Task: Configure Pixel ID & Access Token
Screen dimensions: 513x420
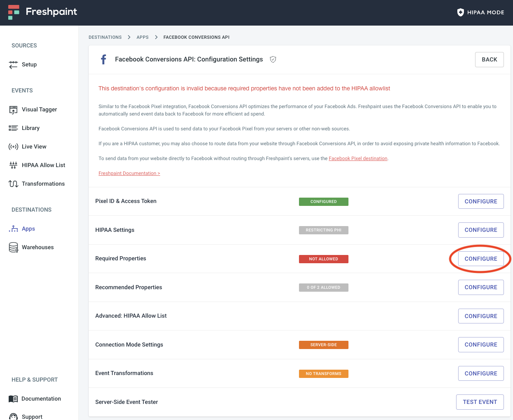Action: click(481, 201)
